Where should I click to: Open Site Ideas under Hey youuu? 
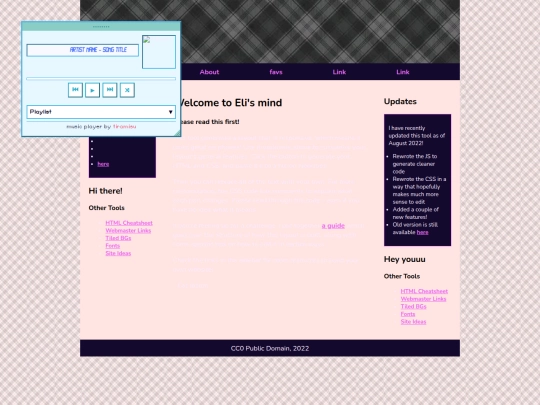tap(413, 322)
